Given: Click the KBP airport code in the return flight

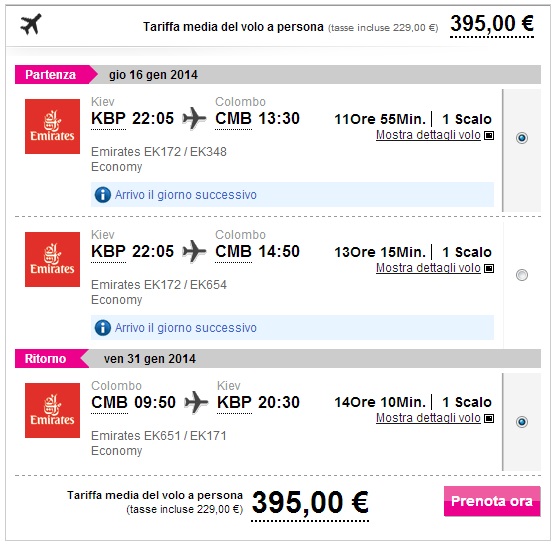Looking at the screenshot, I should (234, 403).
